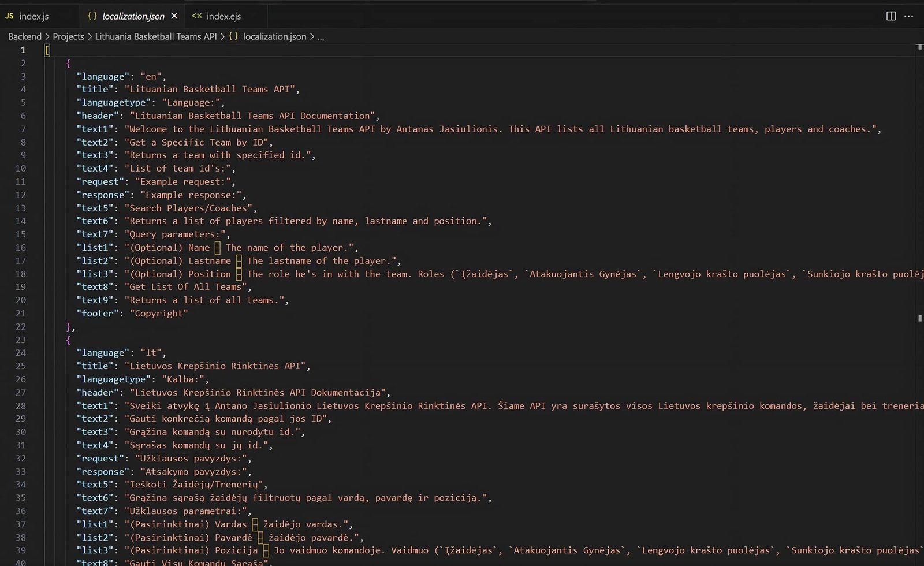Click line number 23 in the gutter
This screenshot has height=566, width=924.
click(21, 340)
